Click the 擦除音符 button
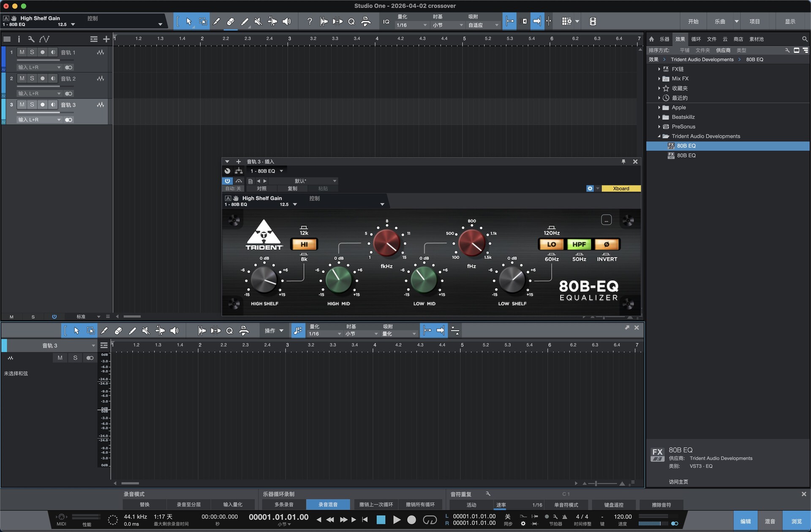The height and width of the screenshot is (532, 811). click(661, 505)
